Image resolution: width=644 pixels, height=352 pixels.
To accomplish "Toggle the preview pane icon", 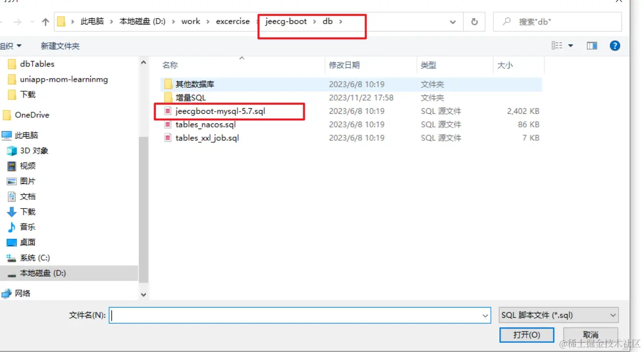I will (592, 46).
